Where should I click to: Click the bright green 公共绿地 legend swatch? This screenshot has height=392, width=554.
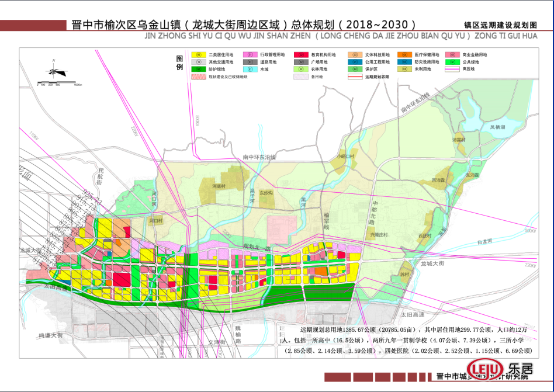[452, 62]
